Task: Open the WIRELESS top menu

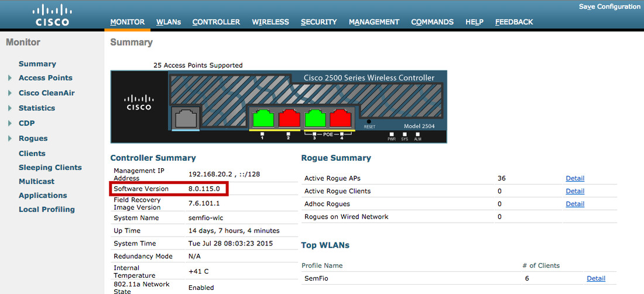Action: click(x=270, y=22)
